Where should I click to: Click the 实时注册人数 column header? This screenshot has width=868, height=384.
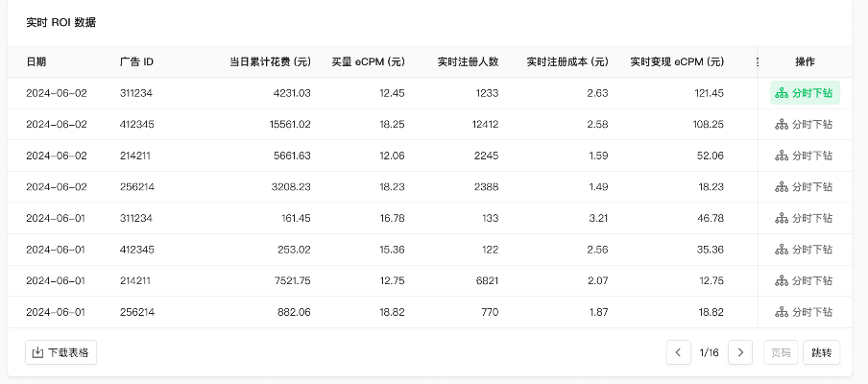(468, 62)
